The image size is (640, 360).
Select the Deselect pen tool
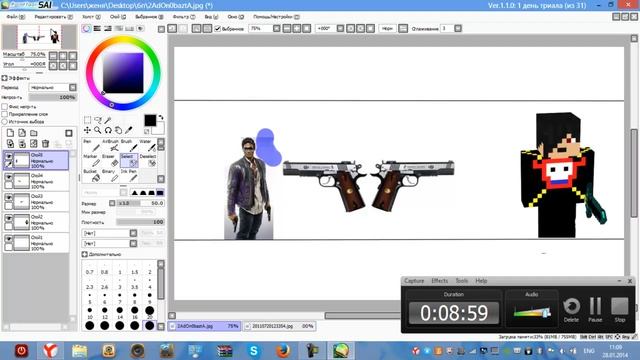[147, 160]
